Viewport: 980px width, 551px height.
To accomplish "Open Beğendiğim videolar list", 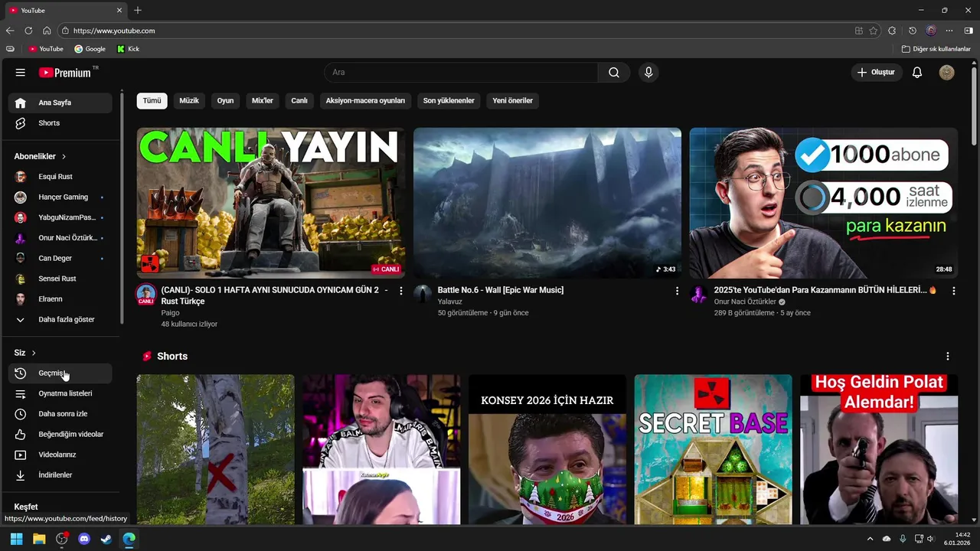I will 60,435.
